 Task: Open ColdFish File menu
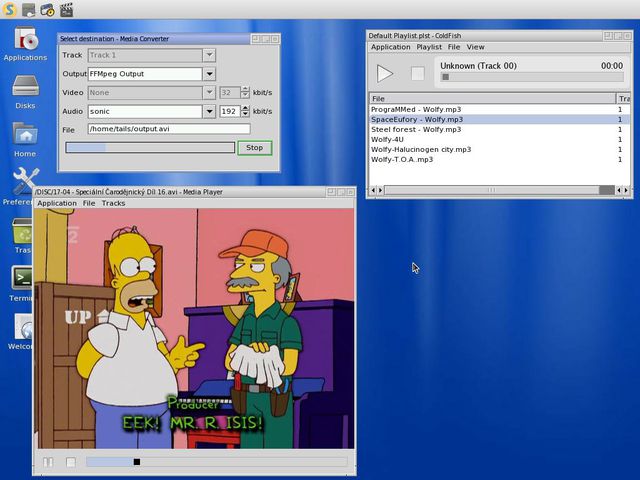454,47
